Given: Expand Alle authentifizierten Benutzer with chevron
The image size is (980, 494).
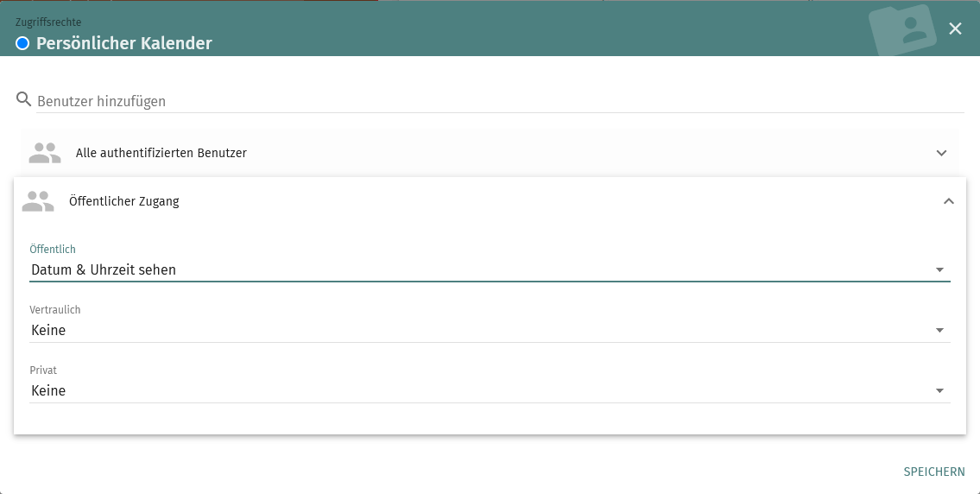Looking at the screenshot, I should tap(941, 153).
